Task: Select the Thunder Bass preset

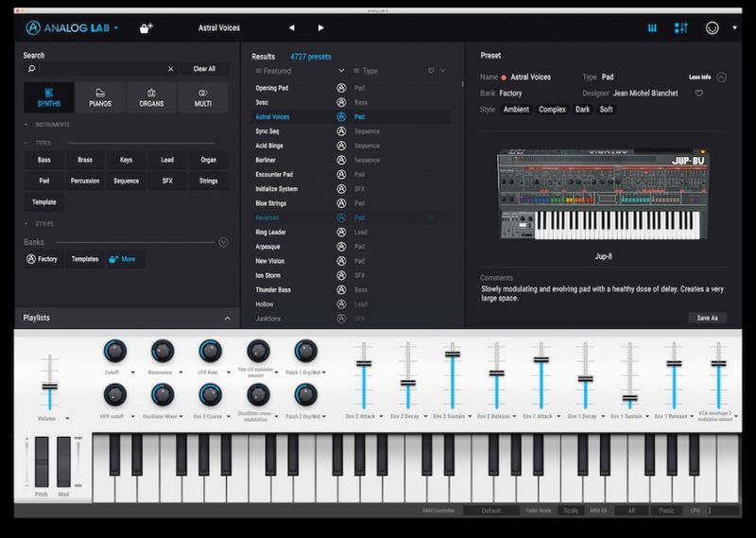Action: coord(273,290)
